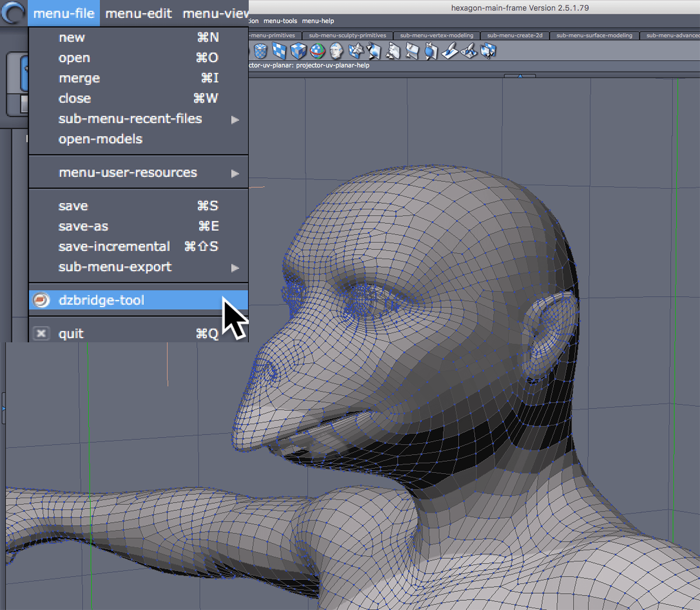The height and width of the screenshot is (610, 700).
Task: Choose save-incremental from the file menu
Action: [114, 246]
